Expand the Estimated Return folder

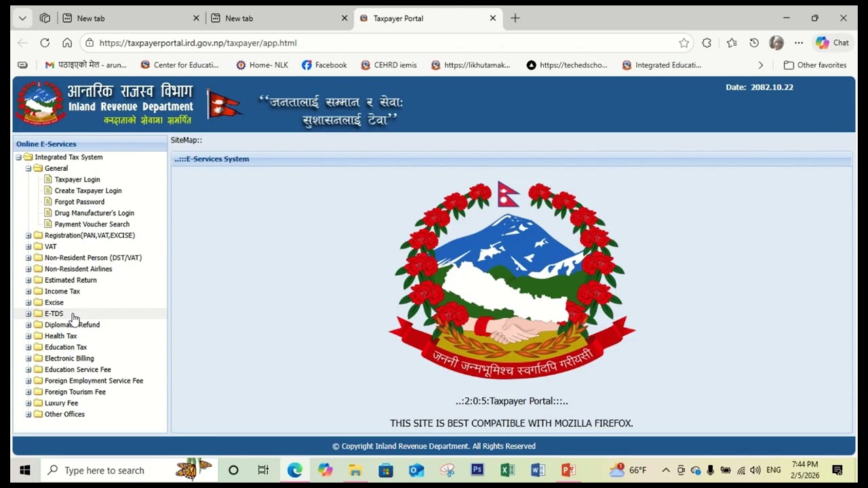click(x=28, y=280)
